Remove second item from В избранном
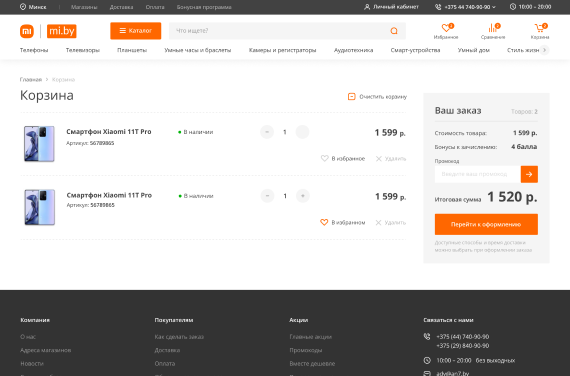The image size is (570, 376). [342, 223]
